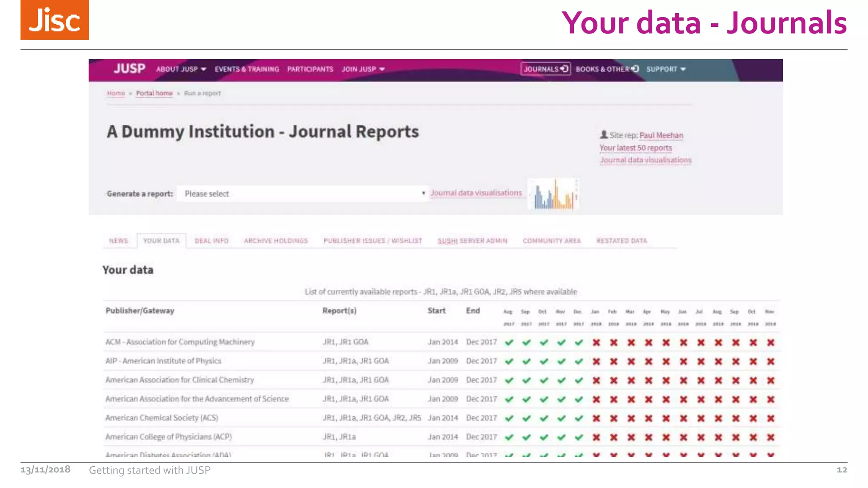
Task: Click the JUSP logo
Action: pyautogui.click(x=129, y=69)
